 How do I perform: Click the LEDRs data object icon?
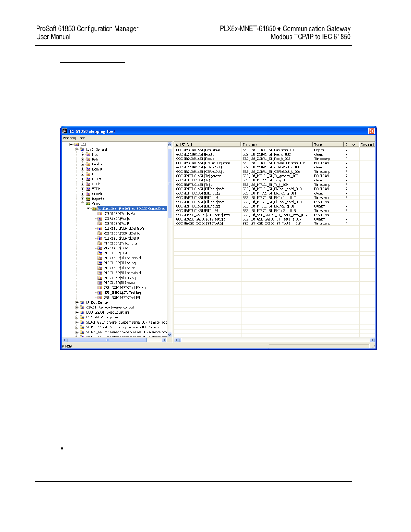(x=88, y=179)
